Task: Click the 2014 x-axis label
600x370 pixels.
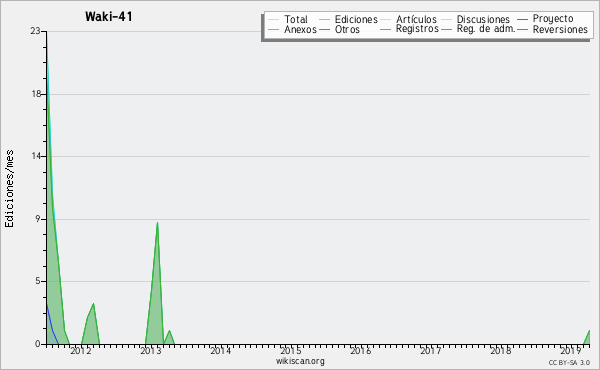Action: pos(221,351)
